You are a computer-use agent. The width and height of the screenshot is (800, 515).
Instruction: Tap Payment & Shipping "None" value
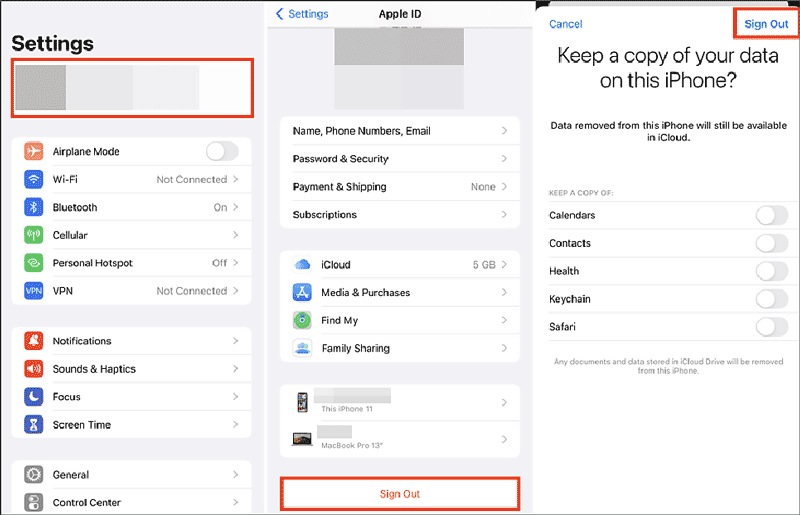coord(483,187)
